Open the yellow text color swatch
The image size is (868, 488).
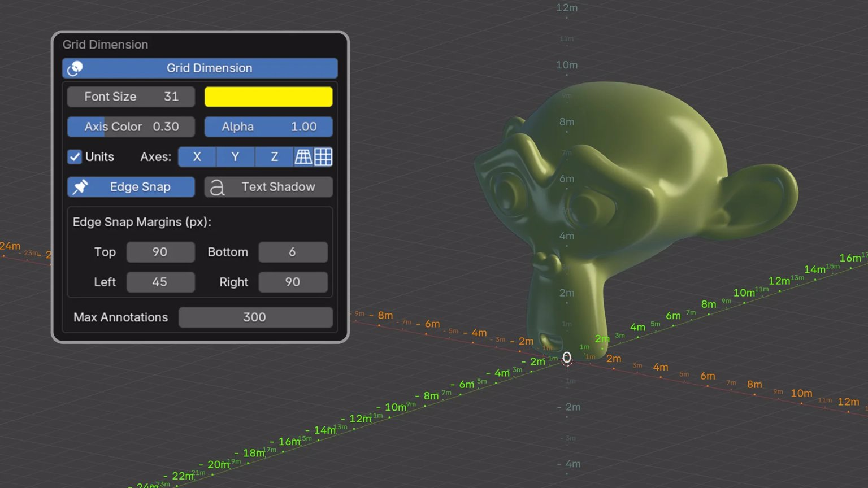pos(268,97)
